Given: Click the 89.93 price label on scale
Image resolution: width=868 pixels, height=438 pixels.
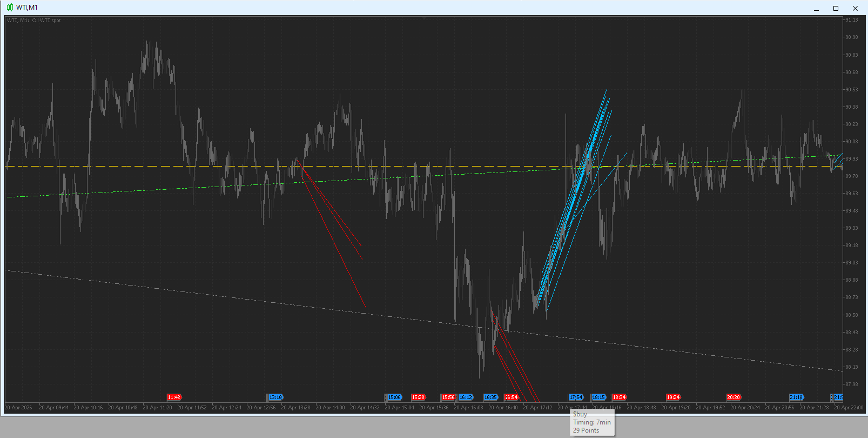Looking at the screenshot, I should click(852, 159).
